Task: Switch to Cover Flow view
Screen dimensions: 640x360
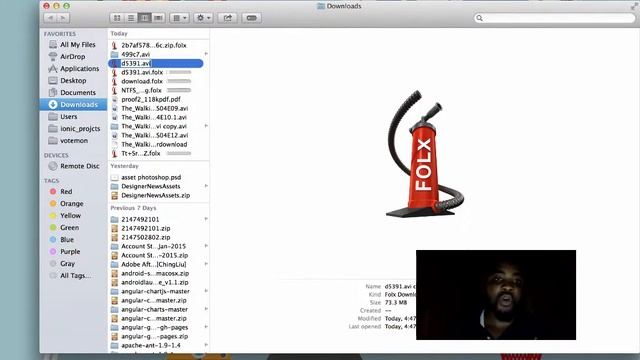Action: tap(158, 18)
